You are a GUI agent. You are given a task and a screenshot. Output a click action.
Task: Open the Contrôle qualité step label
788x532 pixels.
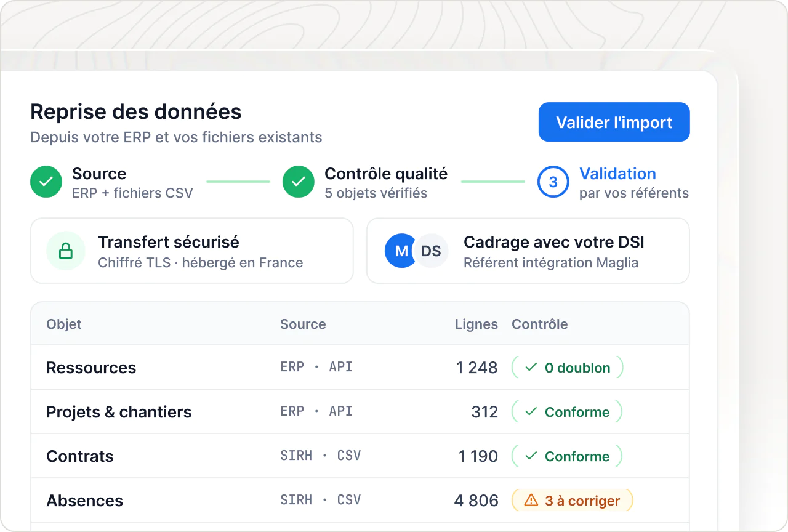point(386,174)
